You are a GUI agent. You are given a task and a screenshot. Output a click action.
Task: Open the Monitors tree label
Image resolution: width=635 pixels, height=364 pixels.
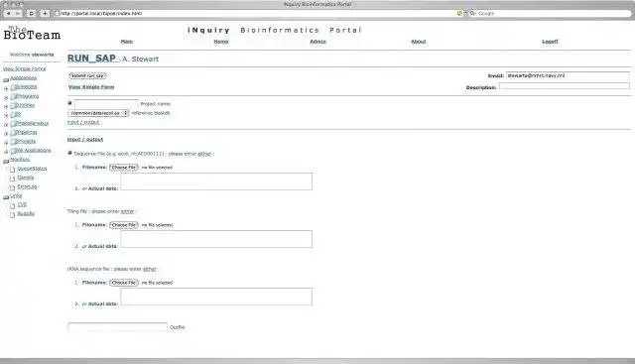click(x=20, y=160)
